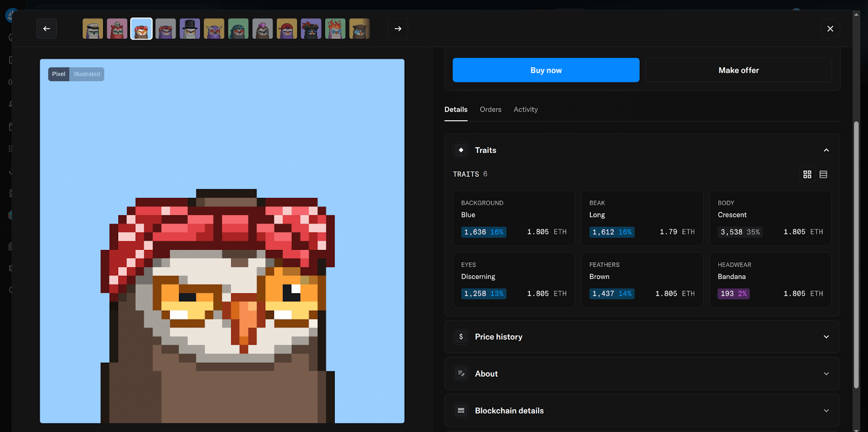Click the Buy now button
868x432 pixels.
coord(546,70)
